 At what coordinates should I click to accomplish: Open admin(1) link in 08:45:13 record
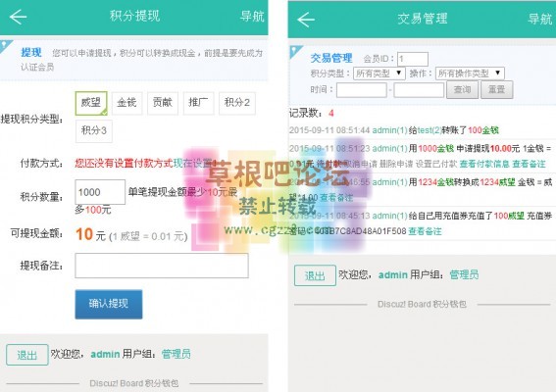[390, 216]
